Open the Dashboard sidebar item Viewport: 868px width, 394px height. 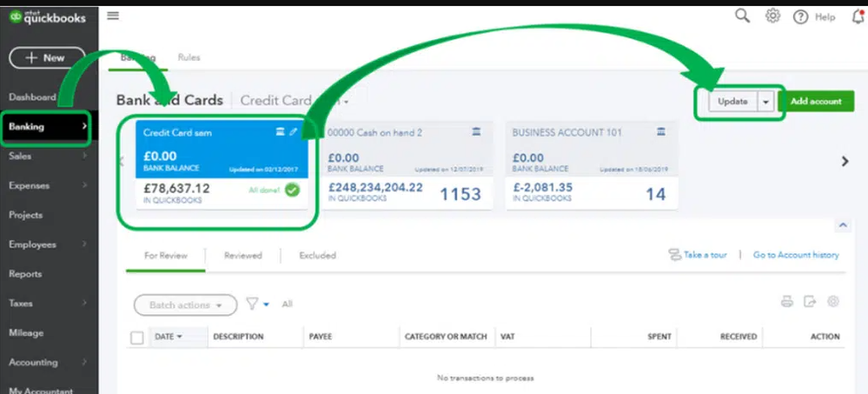click(x=32, y=97)
